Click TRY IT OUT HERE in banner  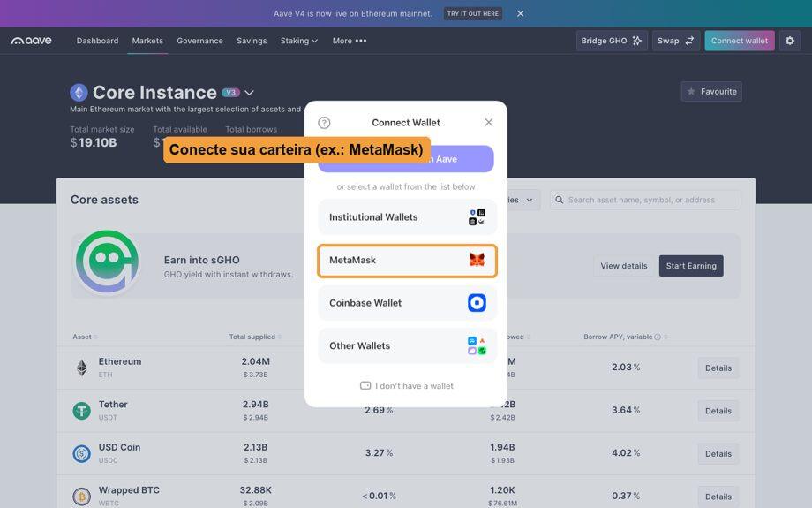473,13
